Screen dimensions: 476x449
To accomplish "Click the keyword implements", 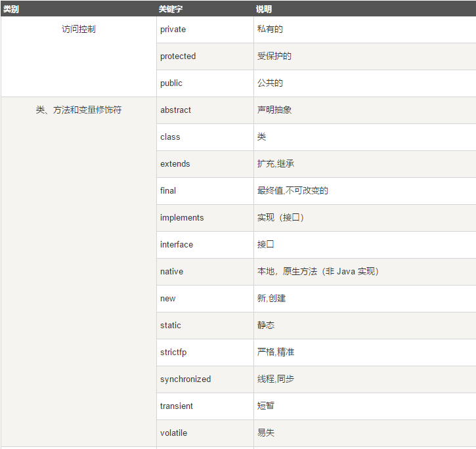I will point(182,218).
